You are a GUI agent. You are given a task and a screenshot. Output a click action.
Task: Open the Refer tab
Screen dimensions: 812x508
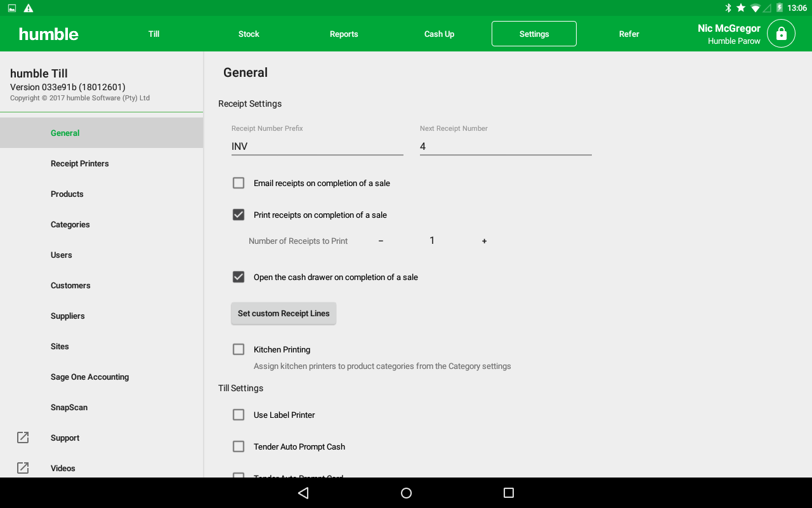click(629, 34)
